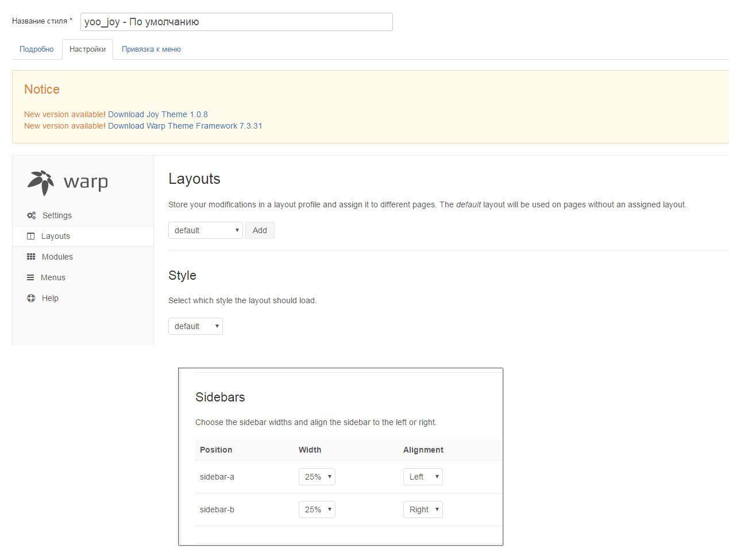Click the Settings gears icon in sidebar

tap(31, 215)
